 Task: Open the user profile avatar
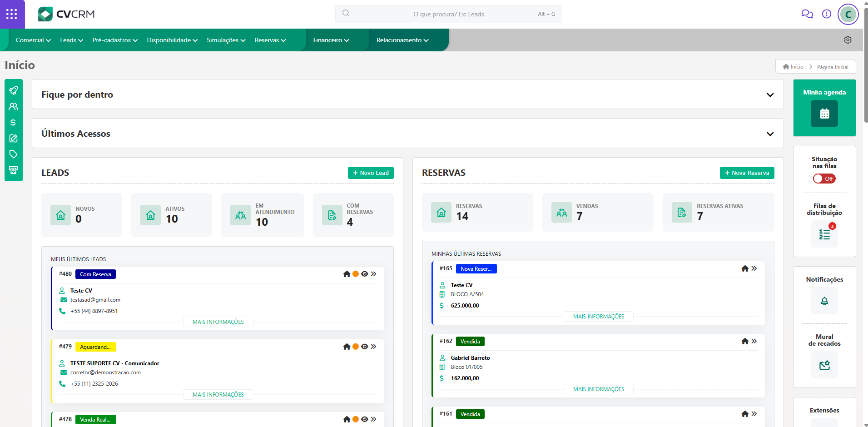tap(848, 14)
